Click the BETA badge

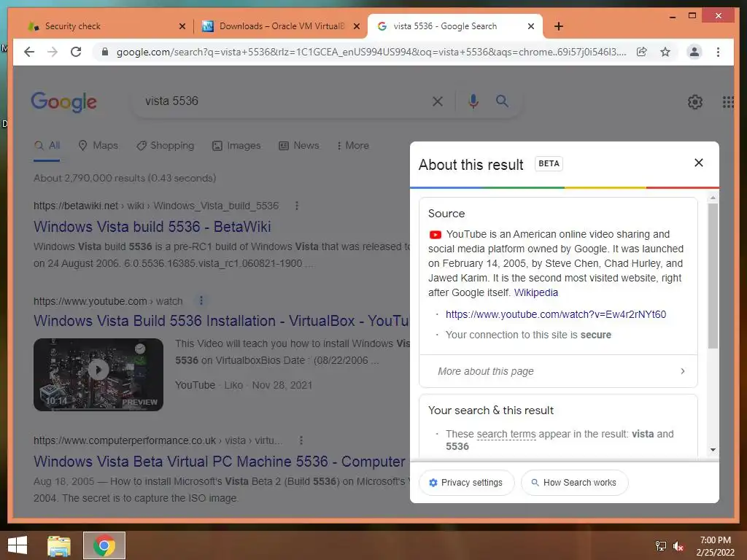pos(549,163)
